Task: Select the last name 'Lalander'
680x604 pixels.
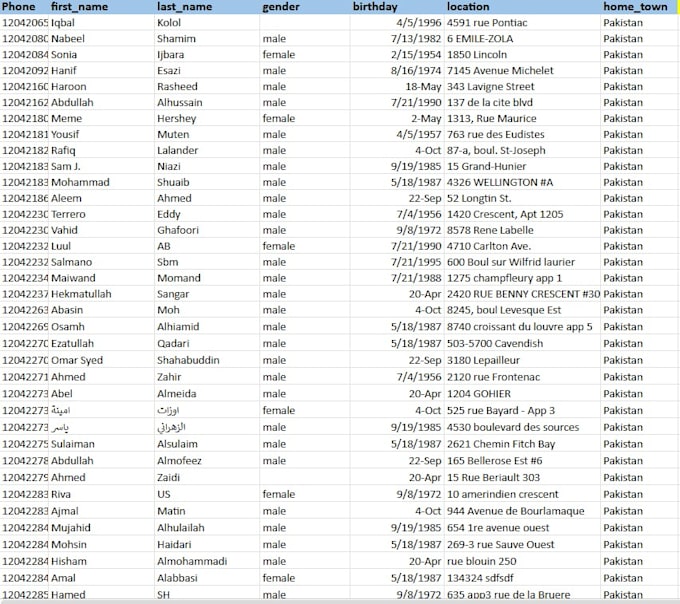Action: point(177,150)
